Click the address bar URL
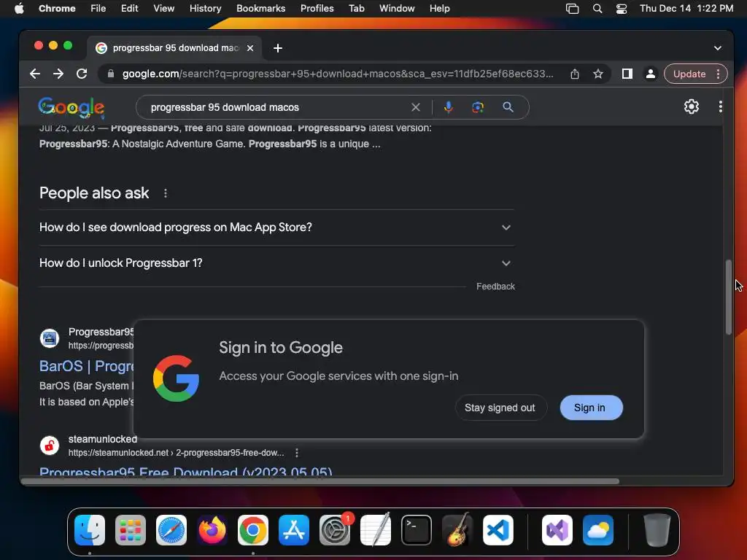 [338, 74]
